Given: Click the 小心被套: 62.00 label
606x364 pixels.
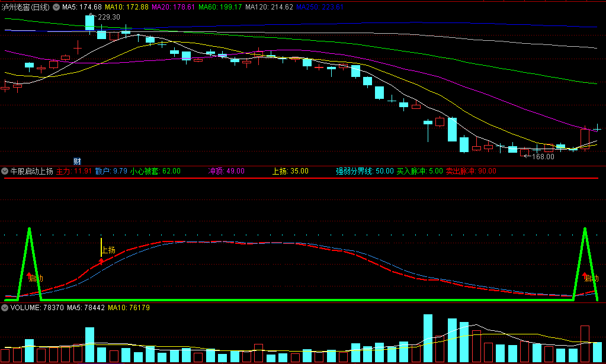Looking at the screenshot, I should pyautogui.click(x=155, y=171).
